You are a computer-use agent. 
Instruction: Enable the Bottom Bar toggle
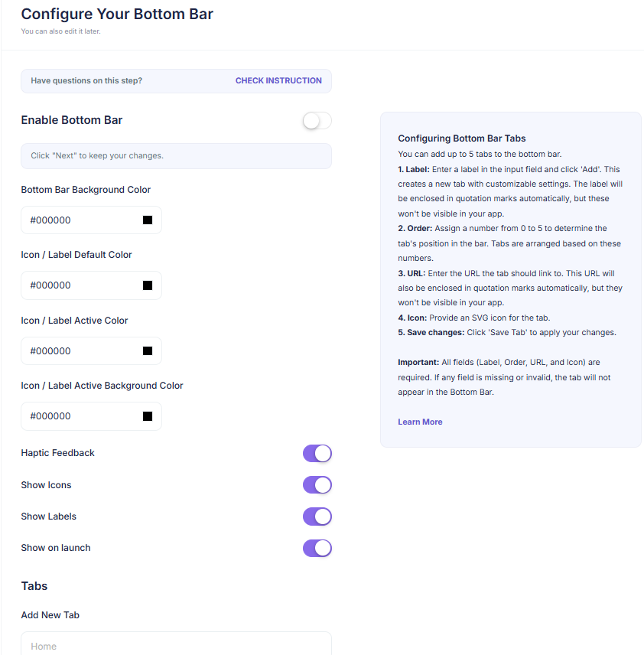pyautogui.click(x=316, y=120)
